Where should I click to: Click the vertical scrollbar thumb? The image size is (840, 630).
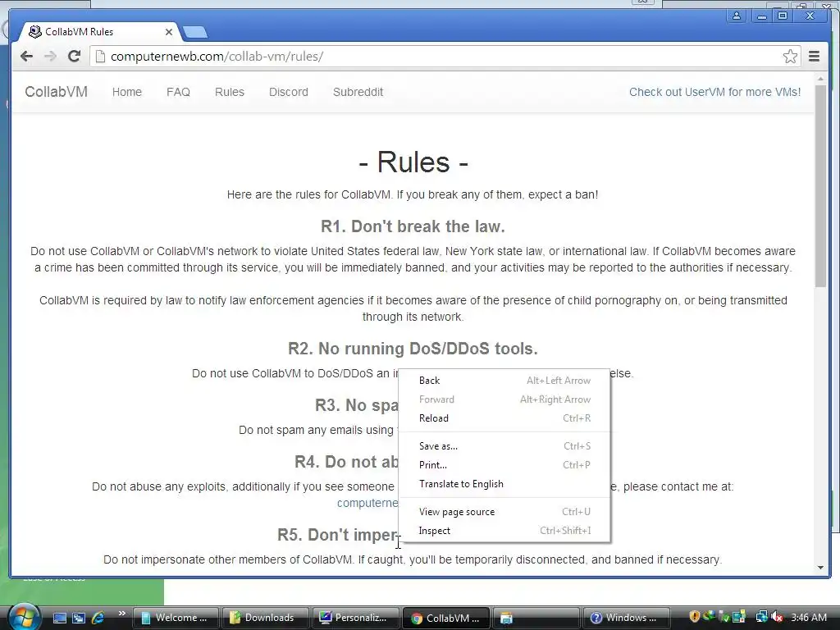[820, 186]
